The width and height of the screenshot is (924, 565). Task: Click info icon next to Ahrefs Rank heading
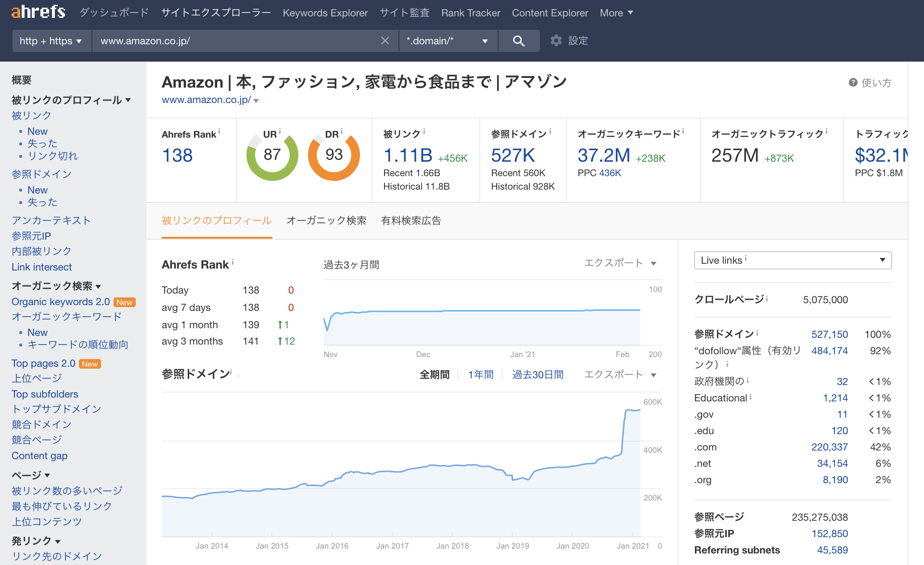coord(233,262)
